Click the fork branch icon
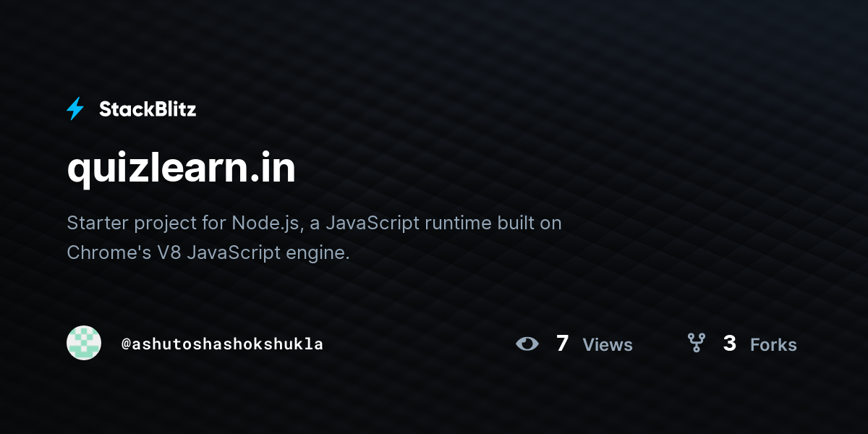 click(697, 343)
